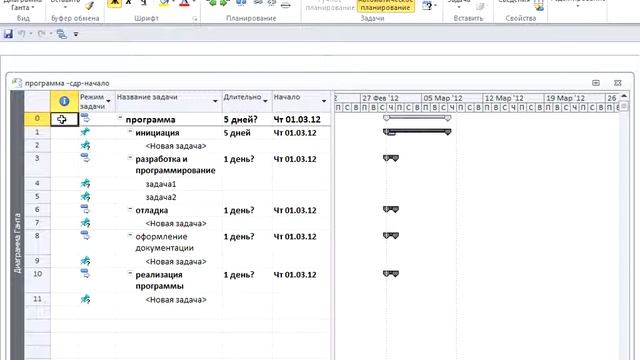640x360 pixels.
Task: Click the отладка Gantt summary bar
Action: (x=391, y=209)
